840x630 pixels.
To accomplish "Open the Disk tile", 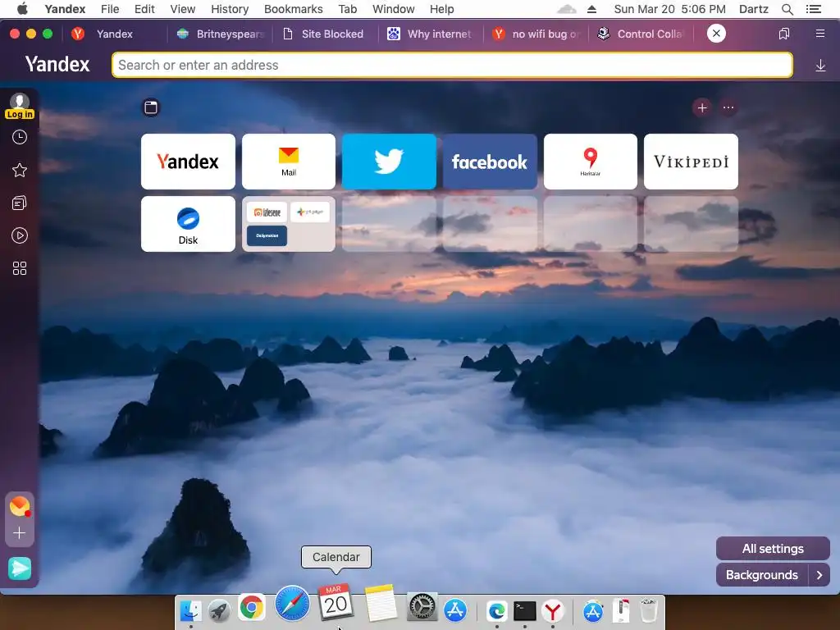I will click(188, 224).
